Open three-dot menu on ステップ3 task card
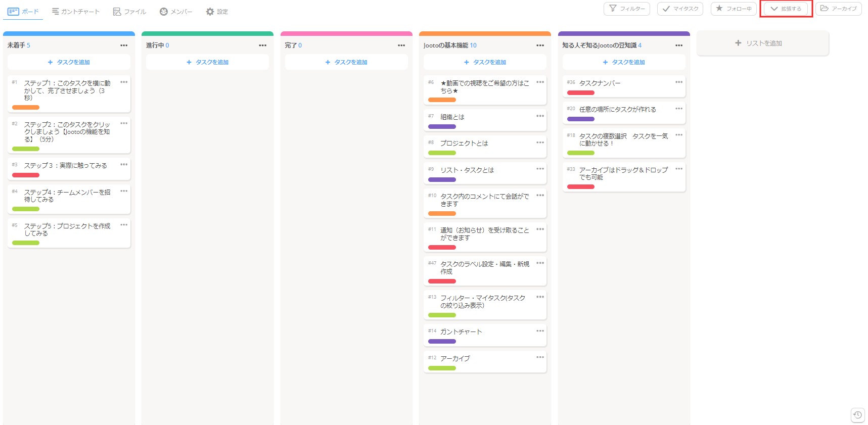 pyautogui.click(x=124, y=164)
